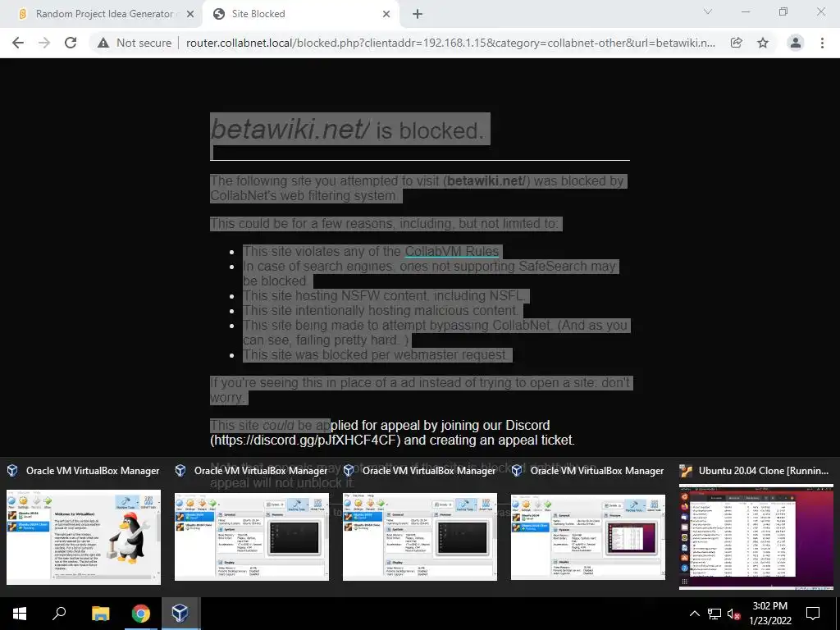This screenshot has width=840, height=630.
Task: Open the fourth VirtualBox Manager preview
Action: click(x=588, y=536)
